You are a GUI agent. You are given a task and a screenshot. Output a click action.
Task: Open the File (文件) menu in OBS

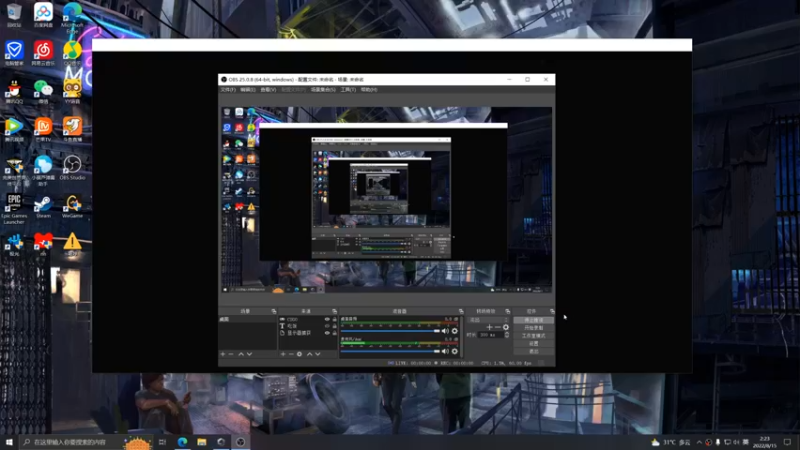pos(228,90)
